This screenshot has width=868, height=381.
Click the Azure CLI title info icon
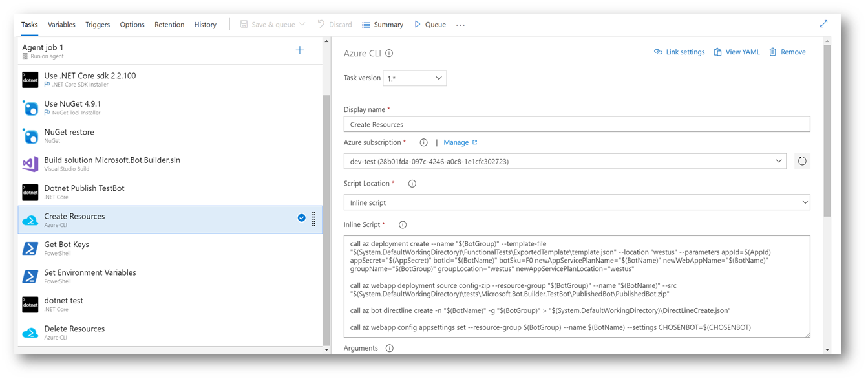coord(389,54)
